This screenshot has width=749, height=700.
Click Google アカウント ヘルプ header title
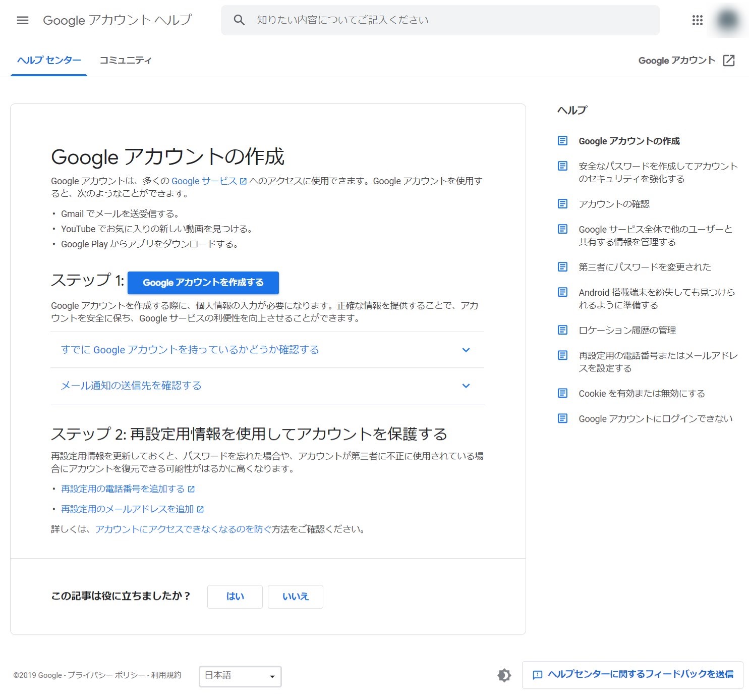click(x=118, y=20)
